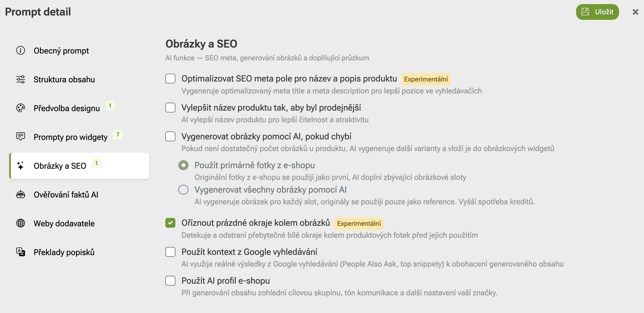The width and height of the screenshot is (644, 313).
Task: Uncheck Oříznout prázdné okraje kolem obrázků
Action: pos(171,223)
